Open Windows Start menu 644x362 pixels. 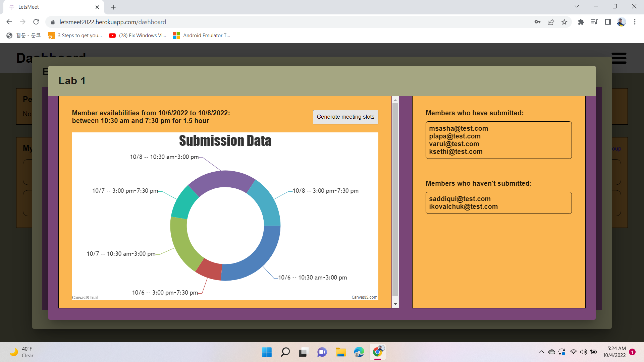coord(267,352)
